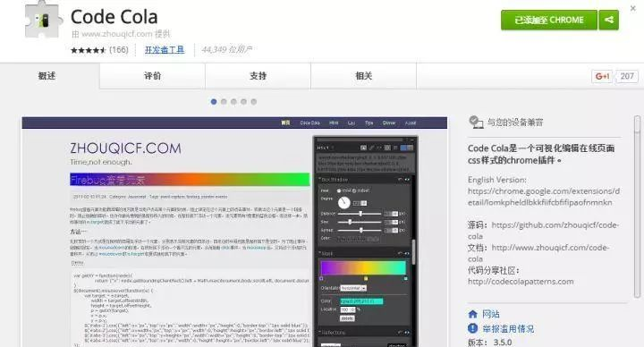Select the fourth carousel dot indicator
The width and height of the screenshot is (644, 347).
point(244,101)
